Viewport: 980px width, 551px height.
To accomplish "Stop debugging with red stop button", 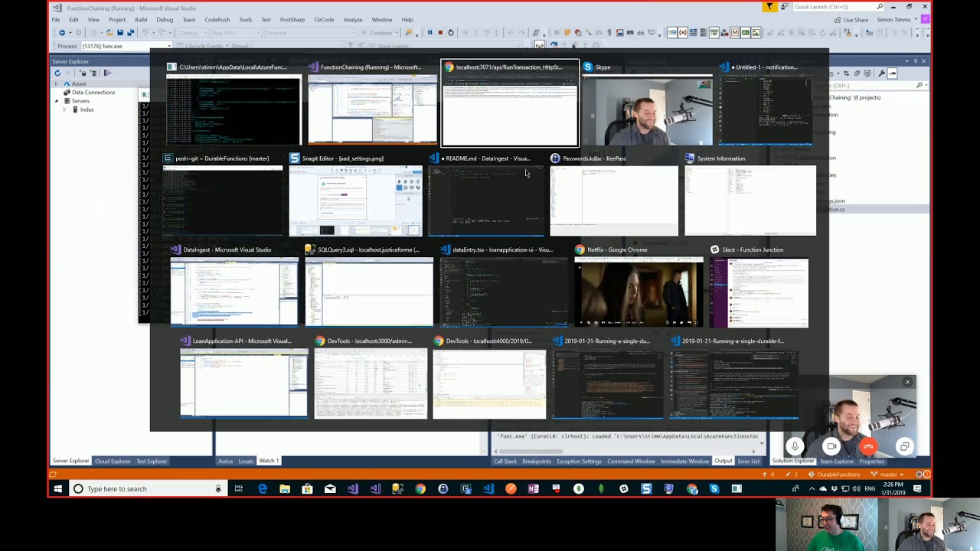I will click(x=440, y=32).
